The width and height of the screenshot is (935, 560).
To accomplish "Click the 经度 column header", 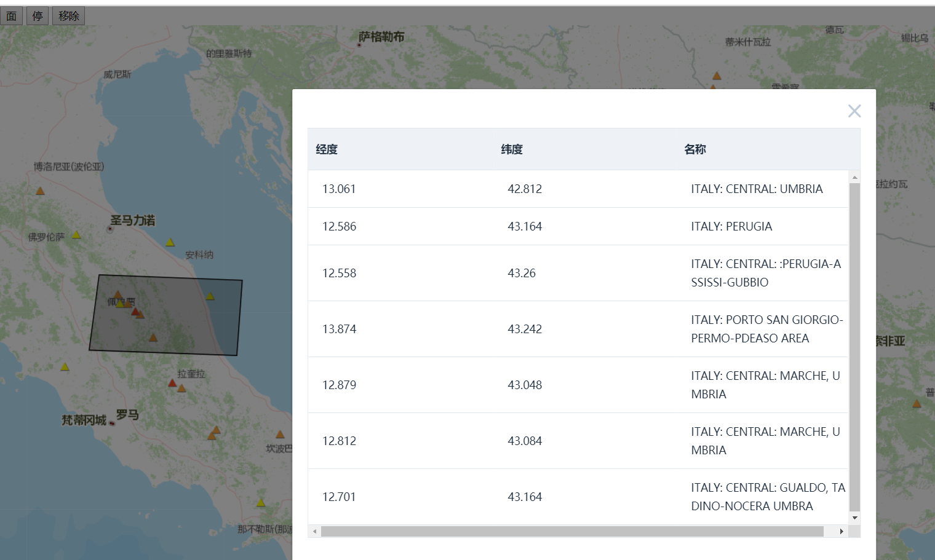I will pyautogui.click(x=327, y=149).
